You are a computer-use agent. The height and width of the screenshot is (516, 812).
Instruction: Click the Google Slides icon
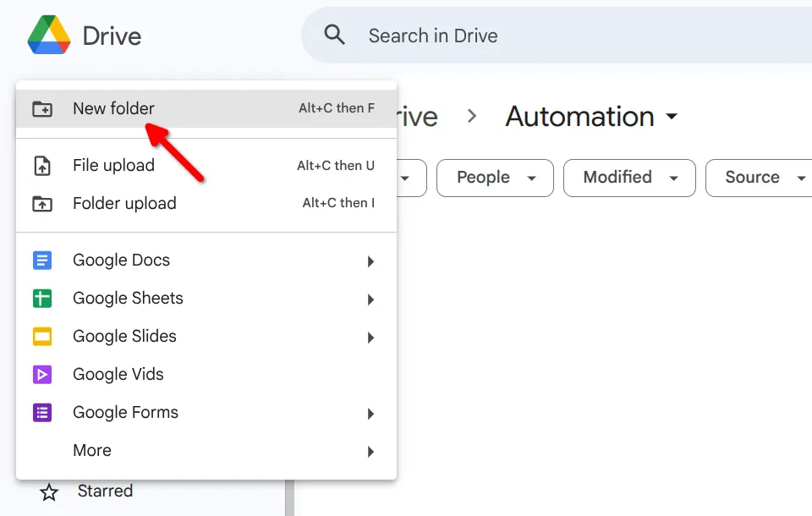43,336
